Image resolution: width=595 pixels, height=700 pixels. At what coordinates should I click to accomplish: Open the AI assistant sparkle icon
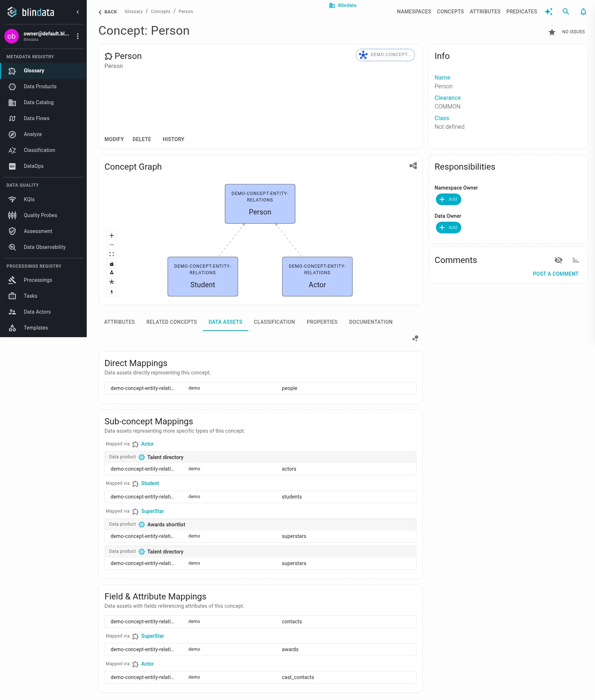pos(549,12)
